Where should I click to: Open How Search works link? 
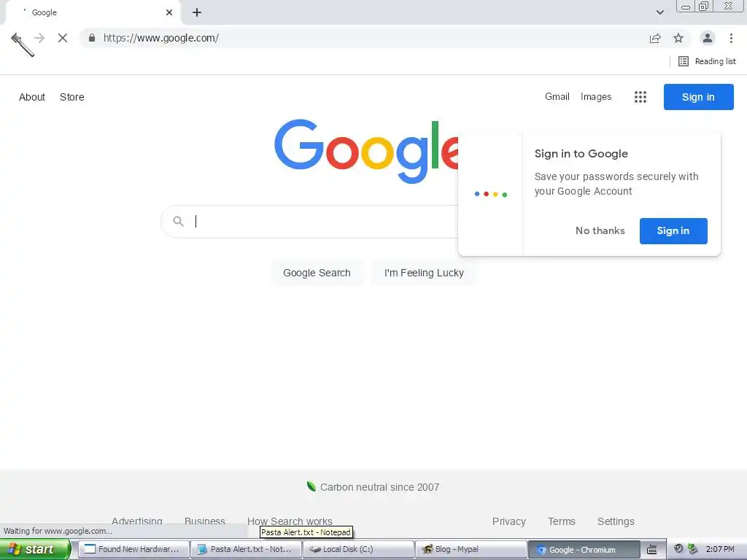pos(290,521)
